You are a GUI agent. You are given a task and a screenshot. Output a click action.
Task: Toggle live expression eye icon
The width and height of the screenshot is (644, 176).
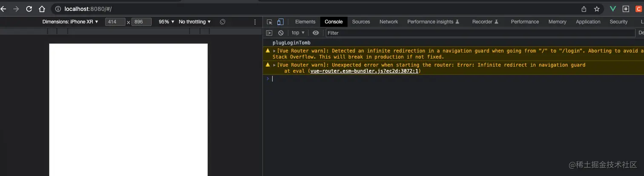point(316,33)
